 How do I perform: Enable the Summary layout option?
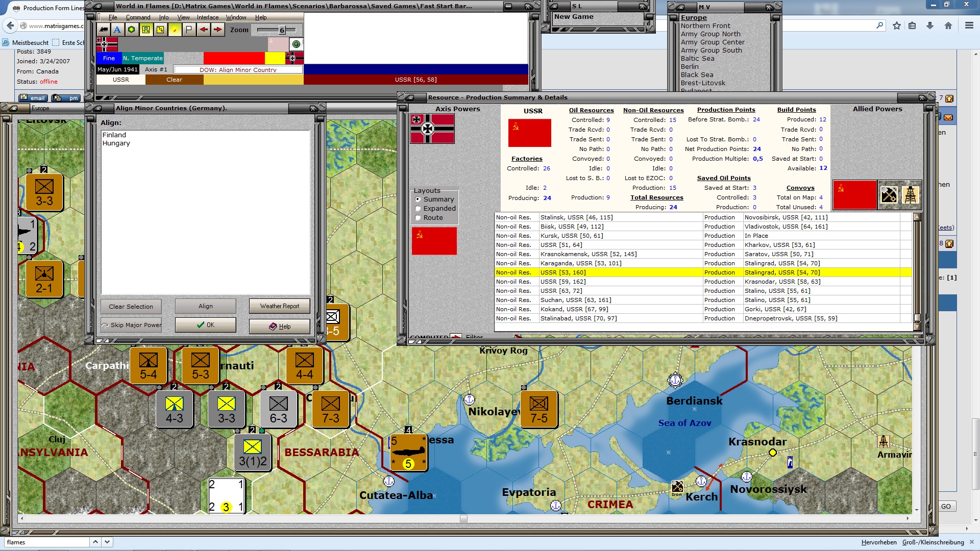418,199
